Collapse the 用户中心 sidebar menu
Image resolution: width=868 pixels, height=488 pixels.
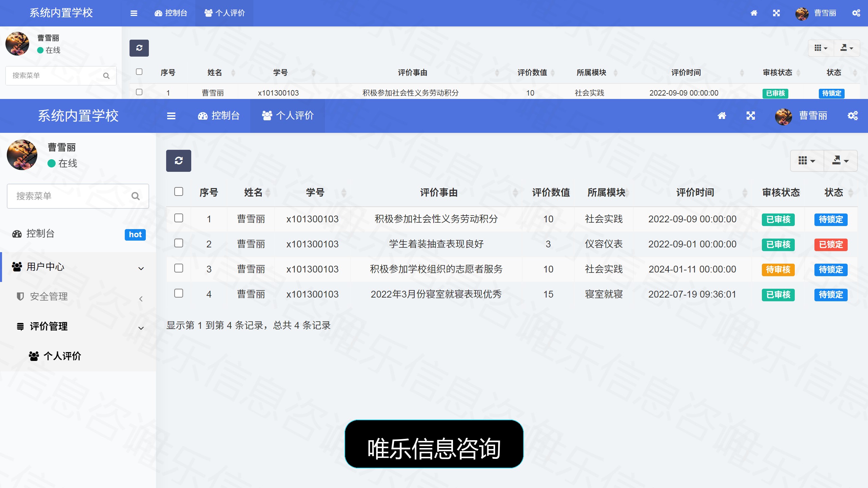(78, 267)
